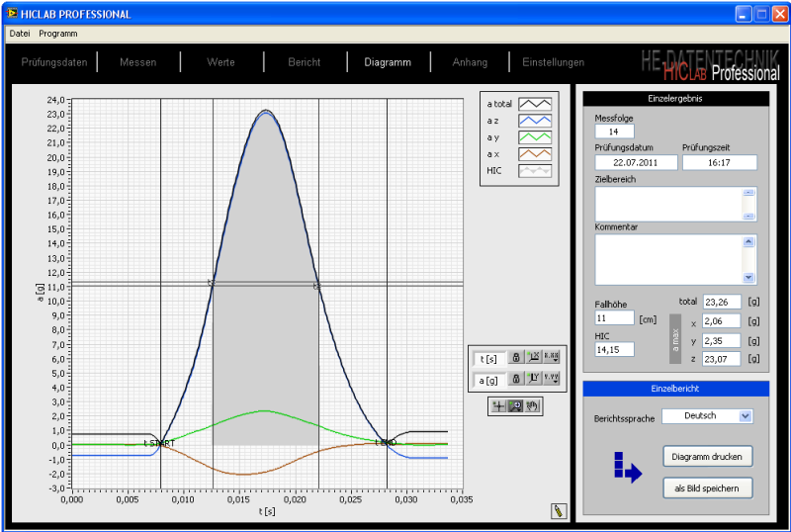This screenshot has width=791, height=532.
Task: Toggle the t [s] axis scale lock
Action: coord(515,359)
